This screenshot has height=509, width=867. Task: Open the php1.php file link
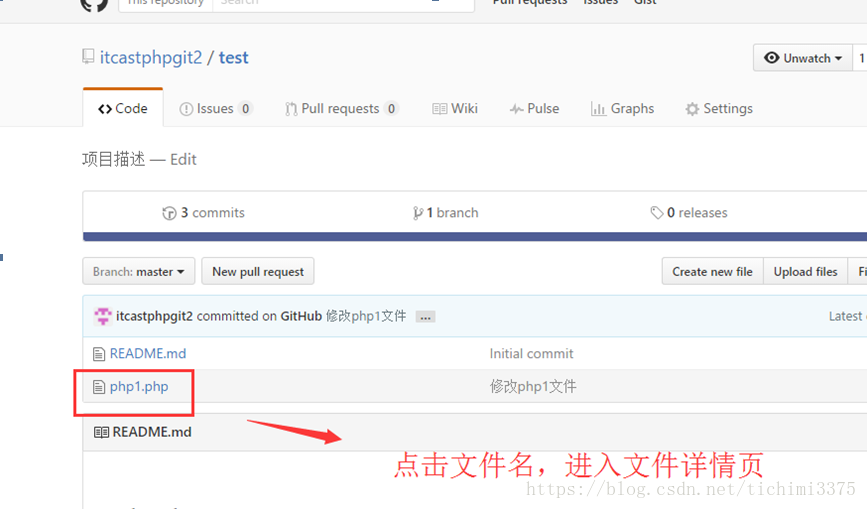pyautogui.click(x=139, y=387)
